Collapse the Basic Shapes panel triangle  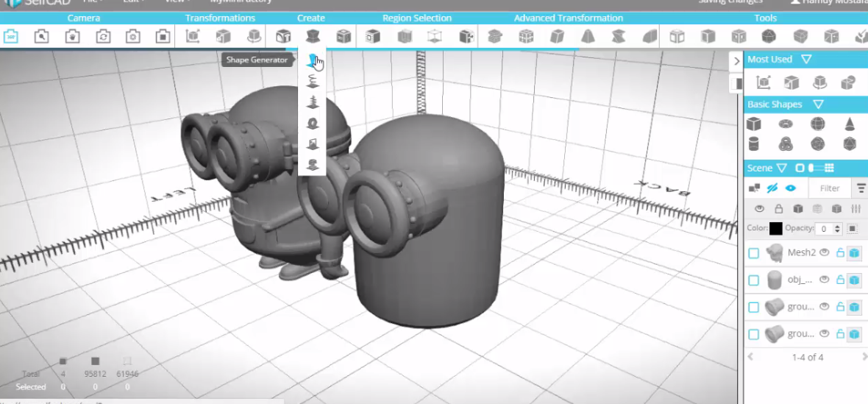pyautogui.click(x=818, y=104)
